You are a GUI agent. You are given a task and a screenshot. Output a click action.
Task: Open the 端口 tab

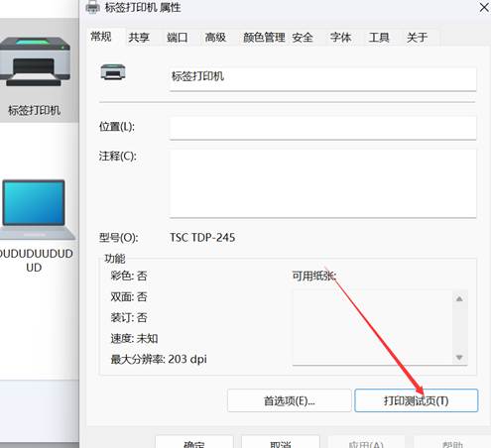click(x=178, y=38)
